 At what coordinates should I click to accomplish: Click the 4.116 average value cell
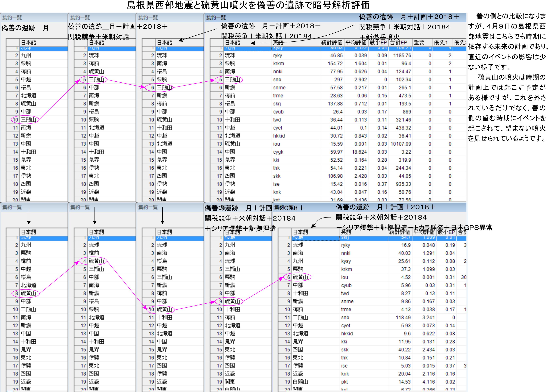point(428,382)
